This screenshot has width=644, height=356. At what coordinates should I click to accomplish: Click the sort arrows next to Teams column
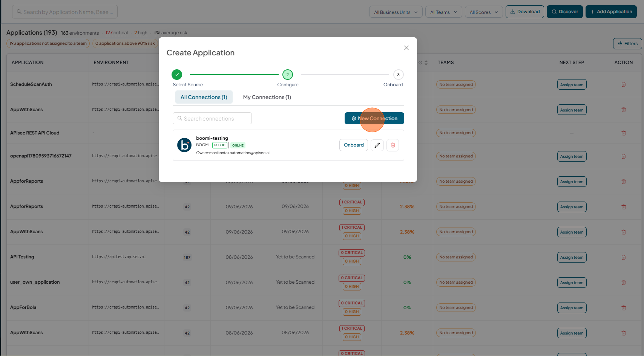[x=426, y=63]
